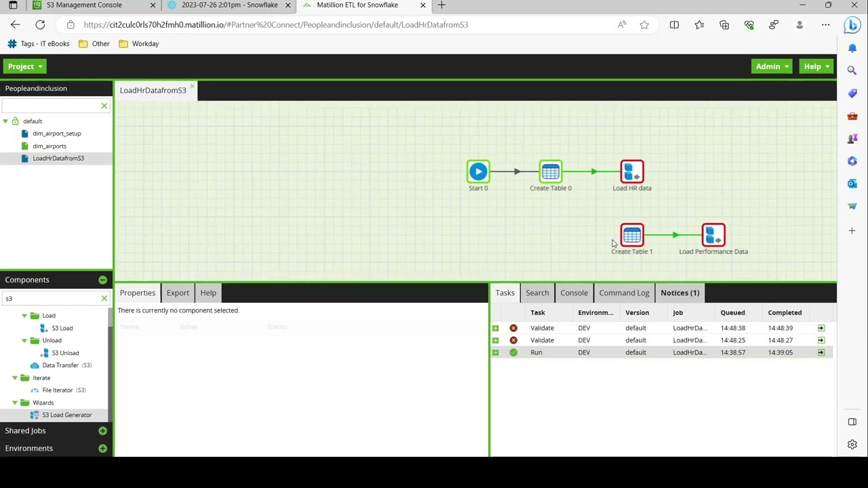This screenshot has height=488, width=868.
Task: Open a new browser tab
Action: click(x=441, y=5)
